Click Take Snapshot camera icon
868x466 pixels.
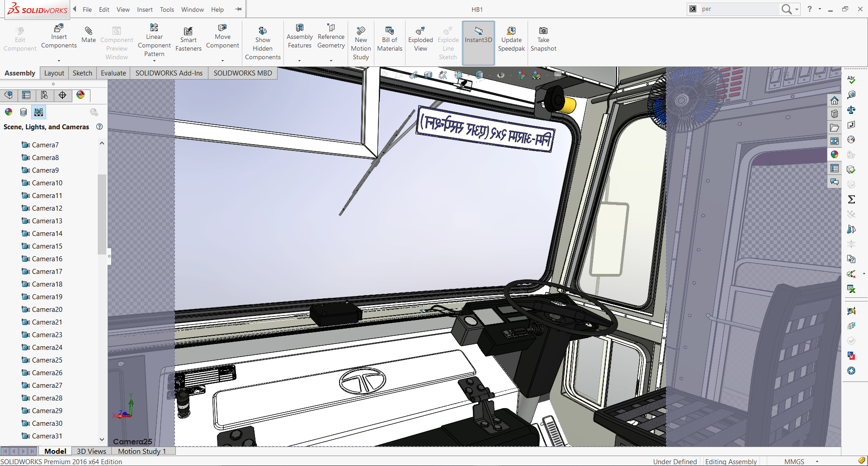tap(543, 31)
